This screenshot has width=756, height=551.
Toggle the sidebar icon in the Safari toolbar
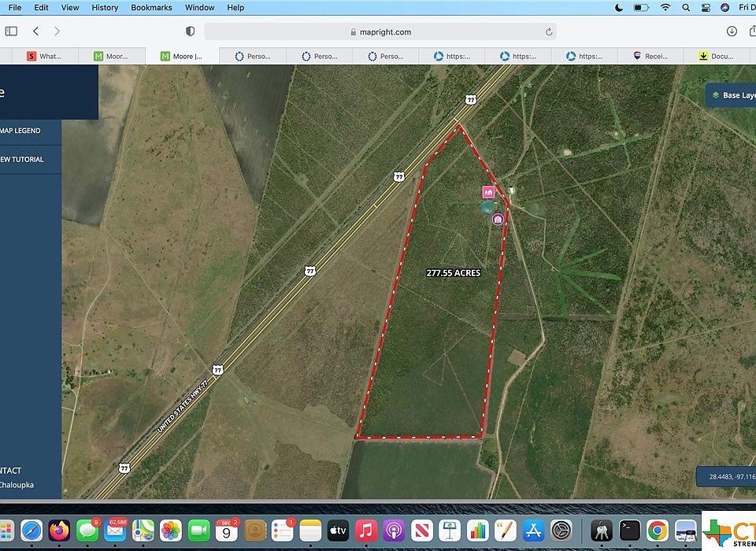coord(10,31)
